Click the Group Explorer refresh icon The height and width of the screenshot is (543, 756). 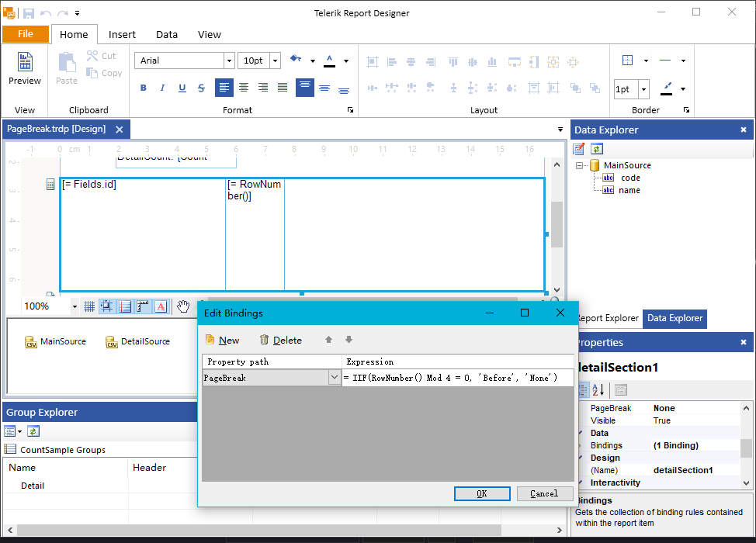coord(33,431)
